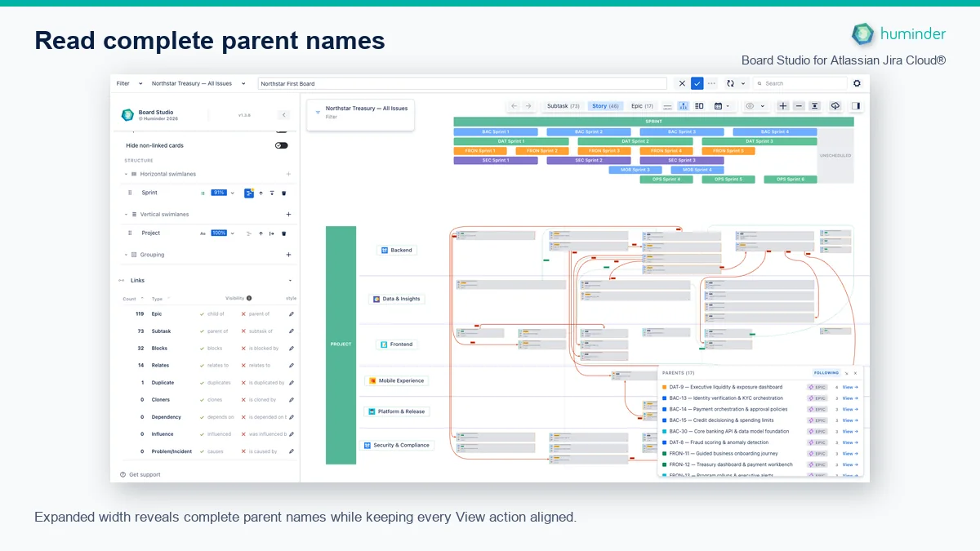Open the refresh options dropdown arrow

point(743,83)
